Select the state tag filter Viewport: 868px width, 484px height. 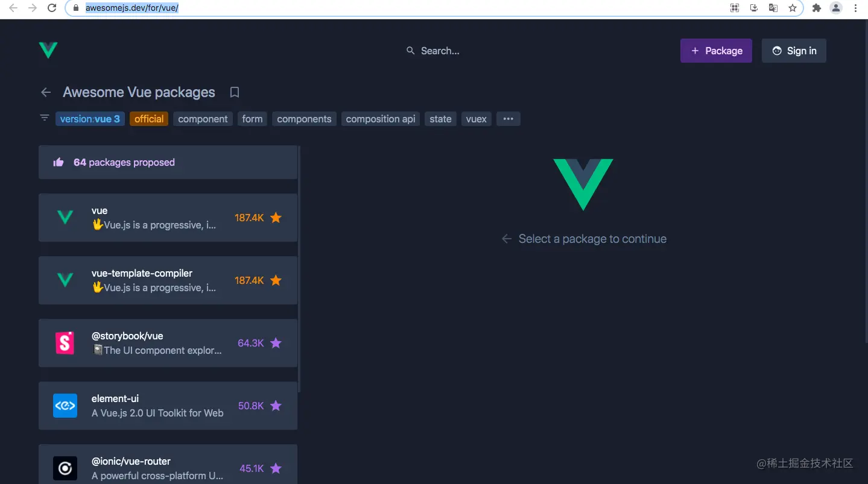pos(440,119)
